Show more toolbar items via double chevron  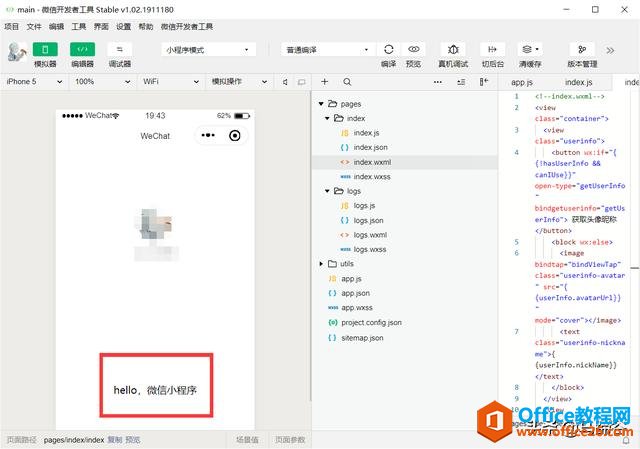[610, 50]
